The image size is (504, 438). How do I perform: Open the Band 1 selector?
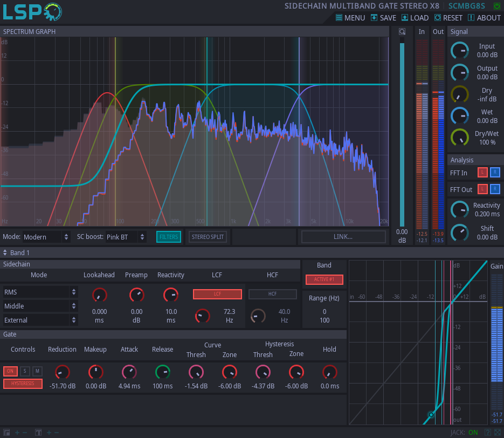tap(16, 253)
